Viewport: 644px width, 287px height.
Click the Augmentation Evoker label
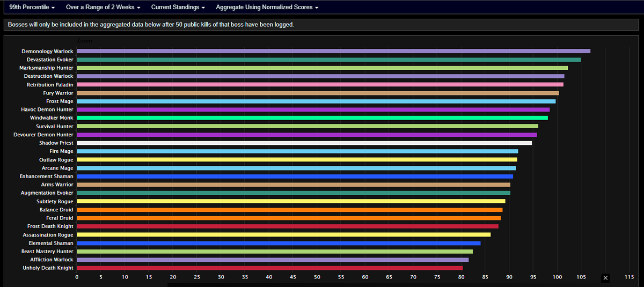tap(47, 193)
